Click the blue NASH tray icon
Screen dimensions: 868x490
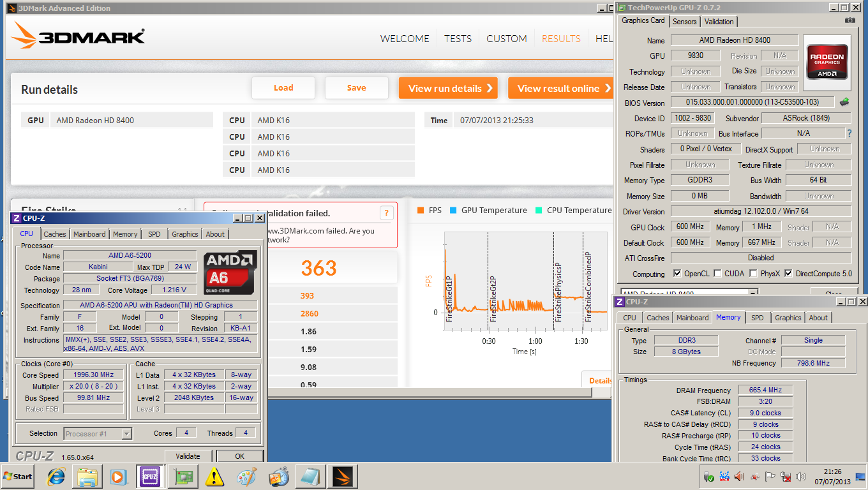pyautogui.click(x=724, y=477)
